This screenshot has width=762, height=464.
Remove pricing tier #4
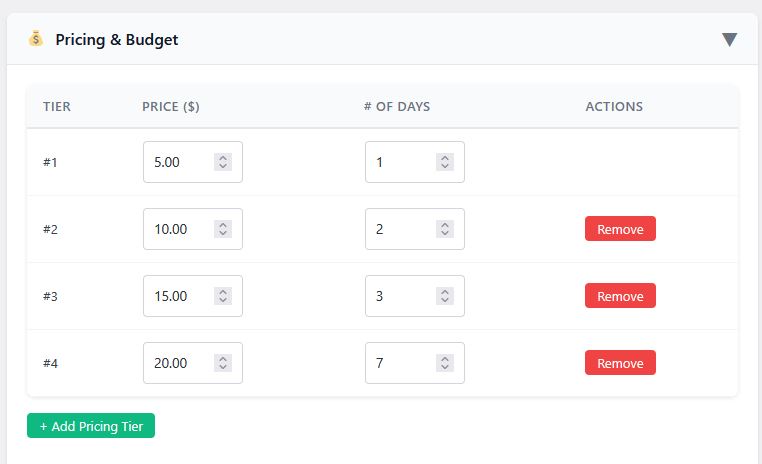point(620,363)
